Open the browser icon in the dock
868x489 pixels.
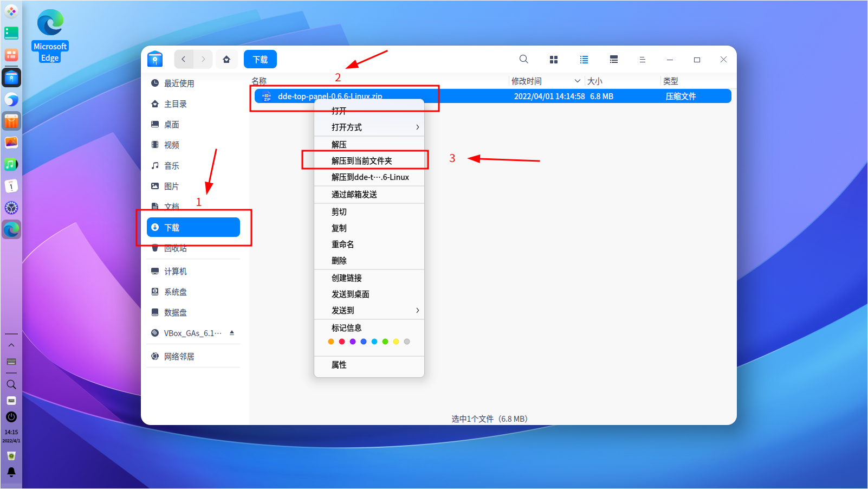point(11,99)
